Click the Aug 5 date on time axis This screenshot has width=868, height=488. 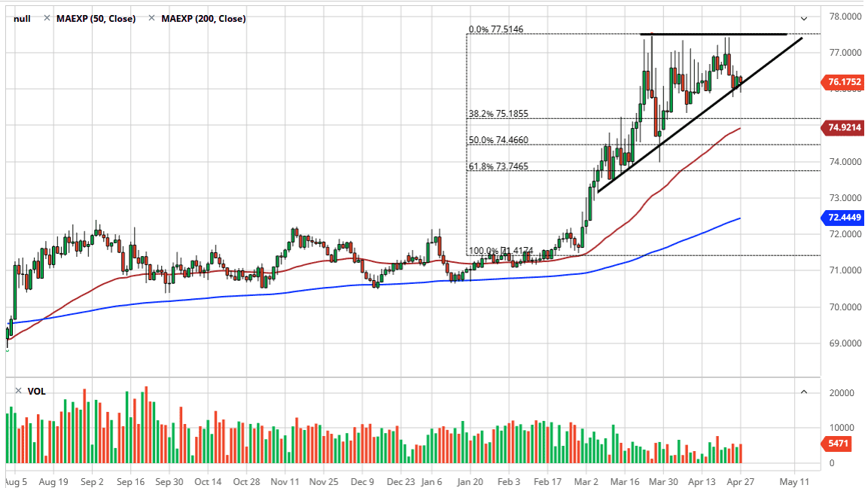click(16, 480)
